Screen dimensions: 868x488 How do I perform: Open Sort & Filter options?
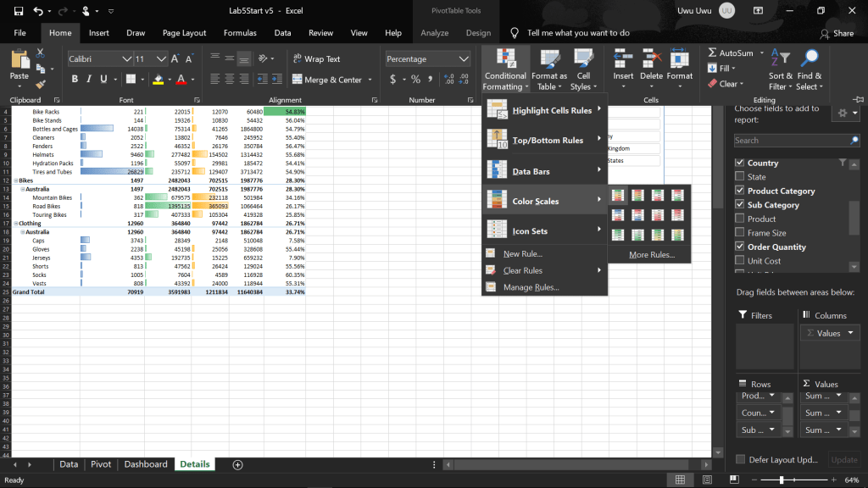779,69
